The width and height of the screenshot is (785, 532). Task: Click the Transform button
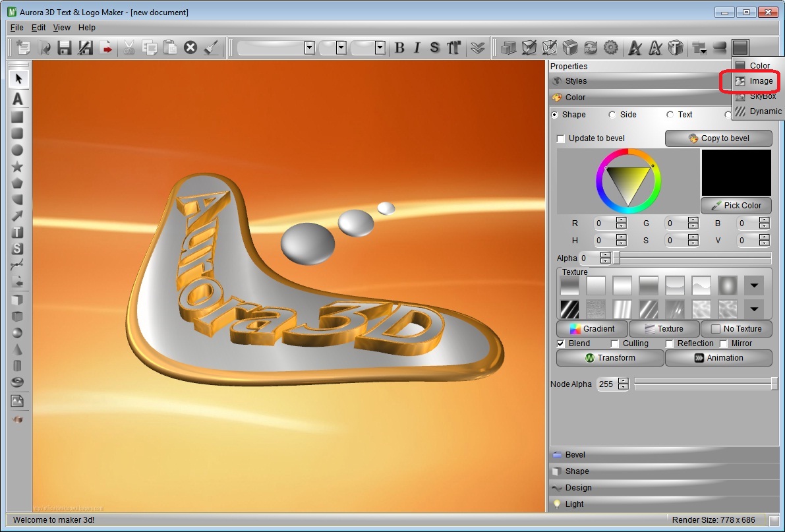(x=610, y=358)
